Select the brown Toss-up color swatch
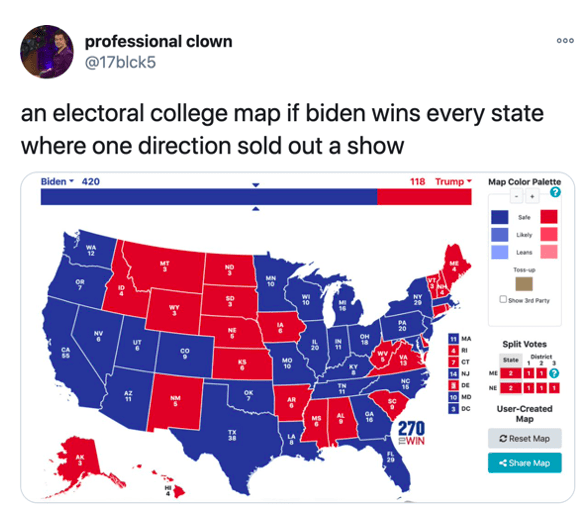The width and height of the screenshot is (587, 515). pyautogui.click(x=524, y=284)
